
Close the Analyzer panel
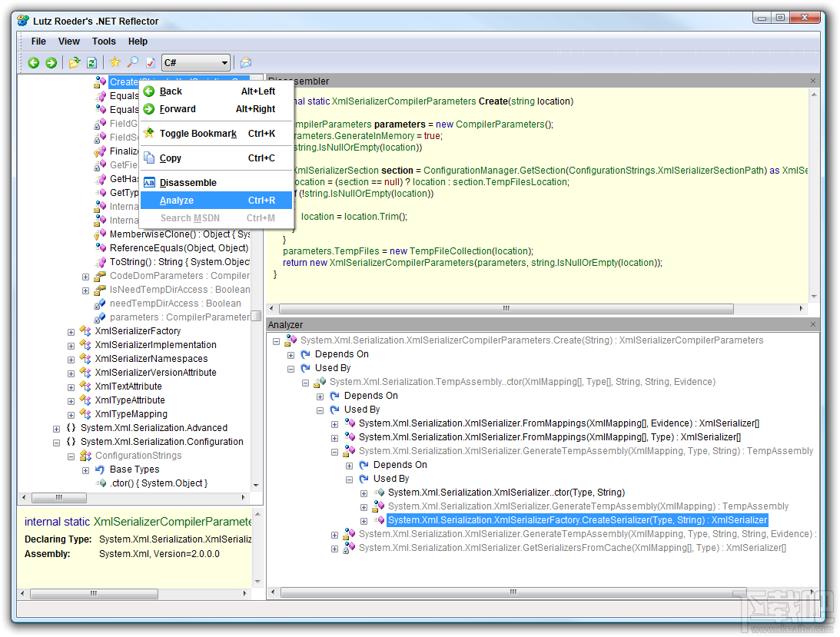(812, 323)
